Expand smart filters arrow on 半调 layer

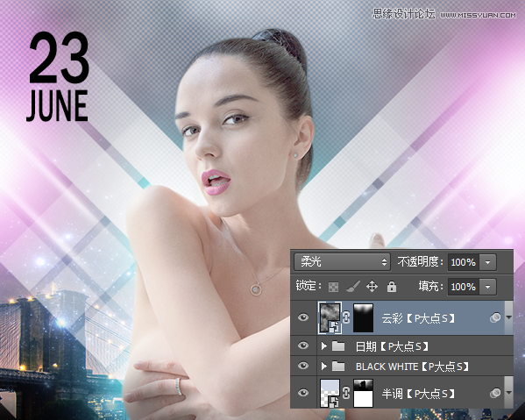[x=508, y=393]
